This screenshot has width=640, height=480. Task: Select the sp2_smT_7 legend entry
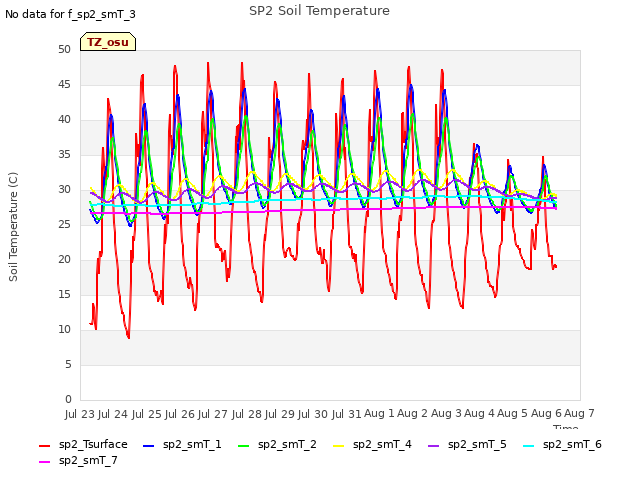point(88,460)
